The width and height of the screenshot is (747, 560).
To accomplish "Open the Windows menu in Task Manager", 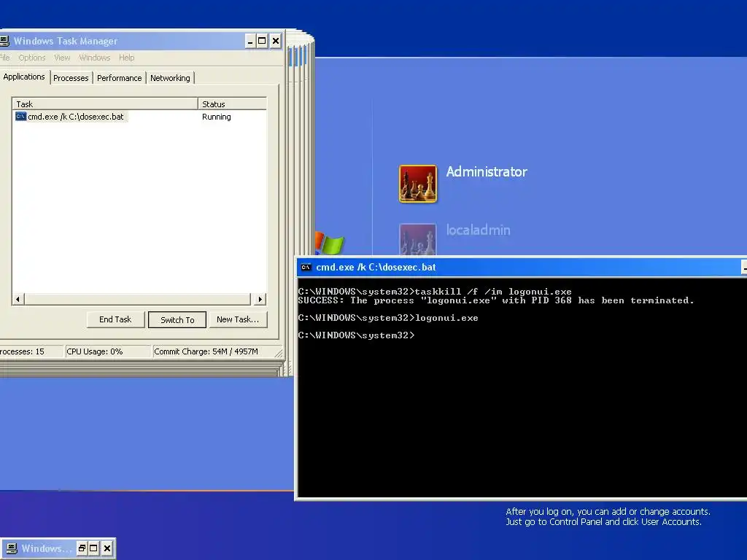I will pos(94,58).
